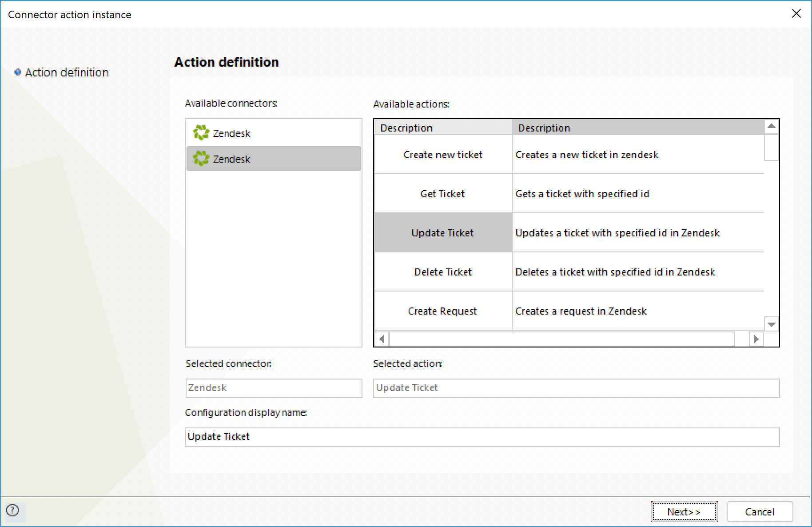Image resolution: width=812 pixels, height=527 pixels.
Task: Click 'Creates a new ticket in zendesk' description
Action: [x=587, y=155]
